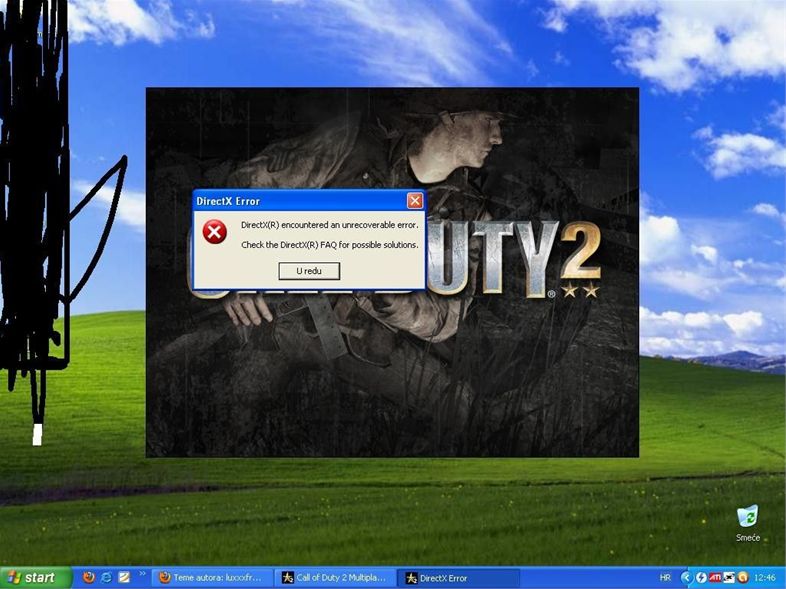This screenshot has height=589, width=786.
Task: Launch Internet Explorer from the Quick Launch bar
Action: (x=106, y=577)
